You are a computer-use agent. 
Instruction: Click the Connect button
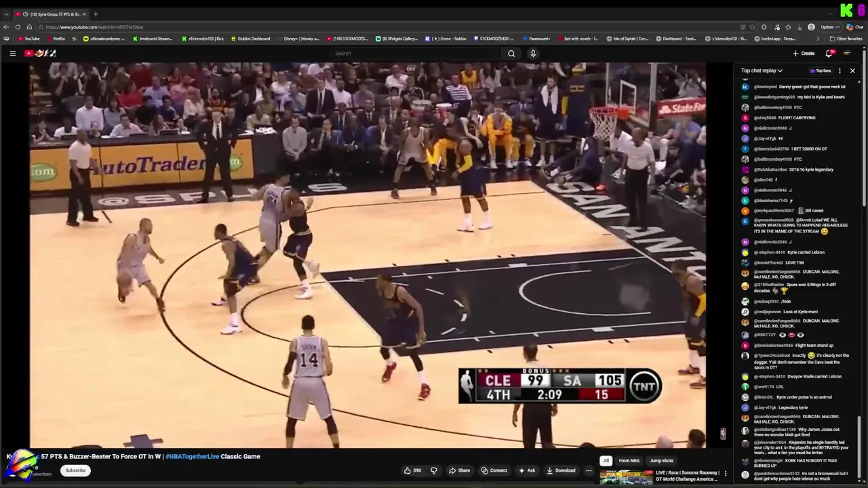(x=494, y=470)
